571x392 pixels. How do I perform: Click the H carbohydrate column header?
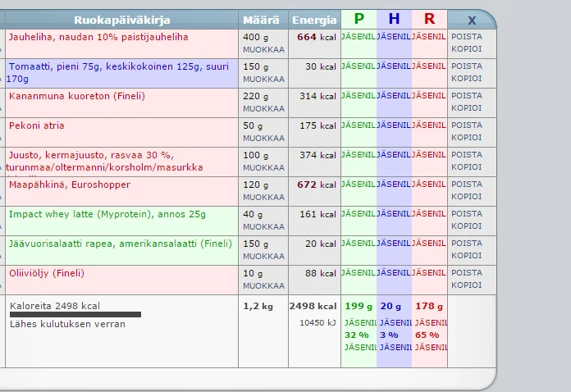click(x=394, y=20)
